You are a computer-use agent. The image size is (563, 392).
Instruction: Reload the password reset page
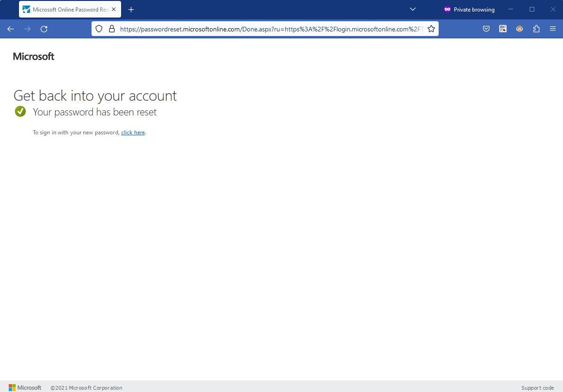(44, 29)
